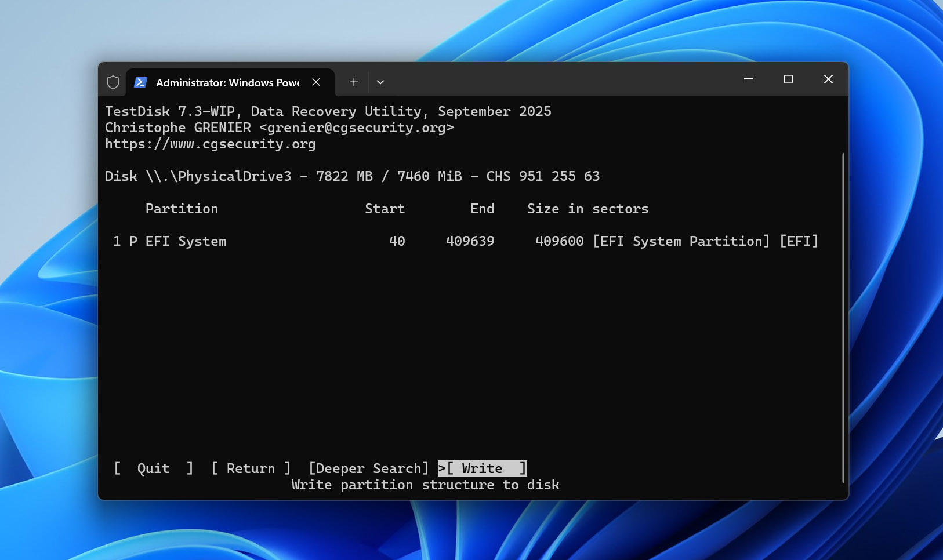Click the shield icon in the title bar
The image size is (943, 560).
click(113, 82)
